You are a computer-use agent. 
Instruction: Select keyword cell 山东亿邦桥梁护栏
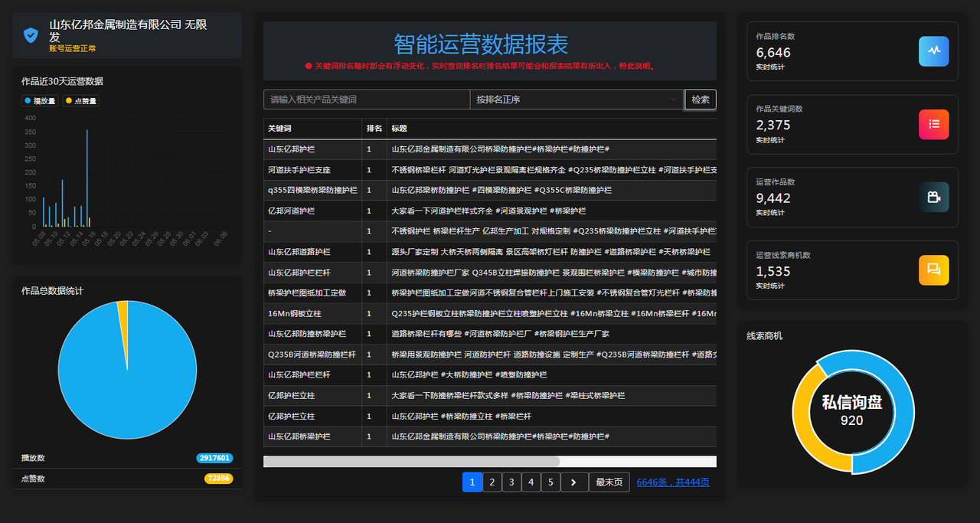(x=313, y=436)
